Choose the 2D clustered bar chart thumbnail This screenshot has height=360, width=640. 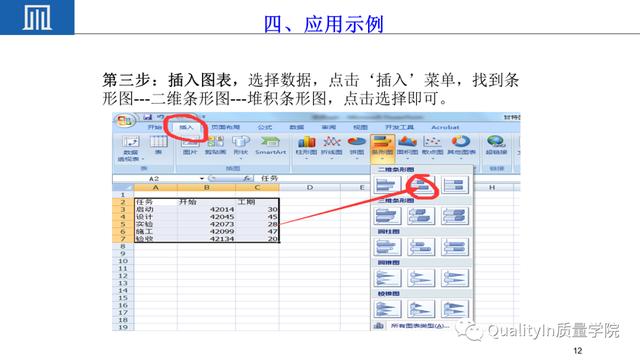click(x=387, y=185)
